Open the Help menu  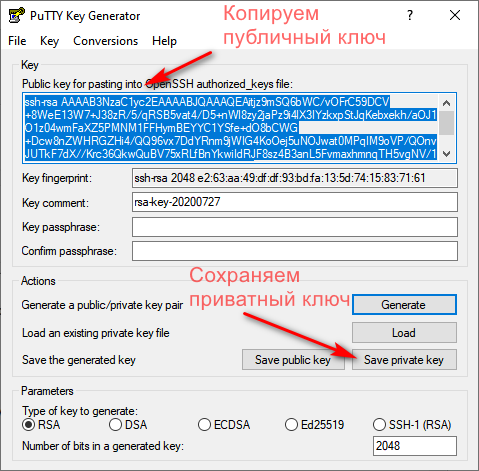[x=164, y=41]
